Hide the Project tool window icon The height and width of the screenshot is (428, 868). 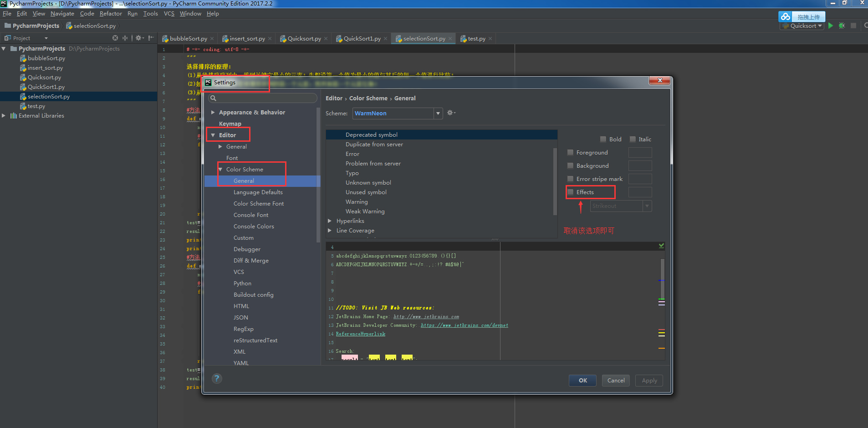coord(151,38)
